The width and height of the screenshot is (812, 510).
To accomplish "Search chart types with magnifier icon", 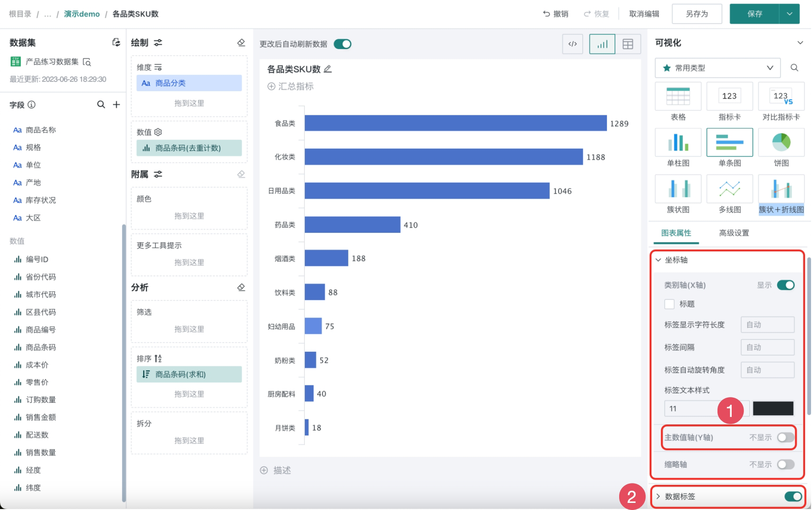I will coord(795,68).
